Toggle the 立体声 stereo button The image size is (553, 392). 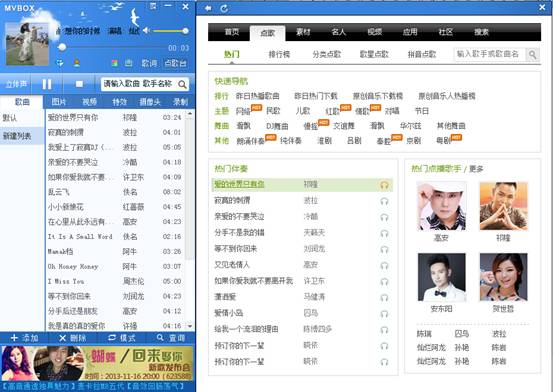(16, 84)
